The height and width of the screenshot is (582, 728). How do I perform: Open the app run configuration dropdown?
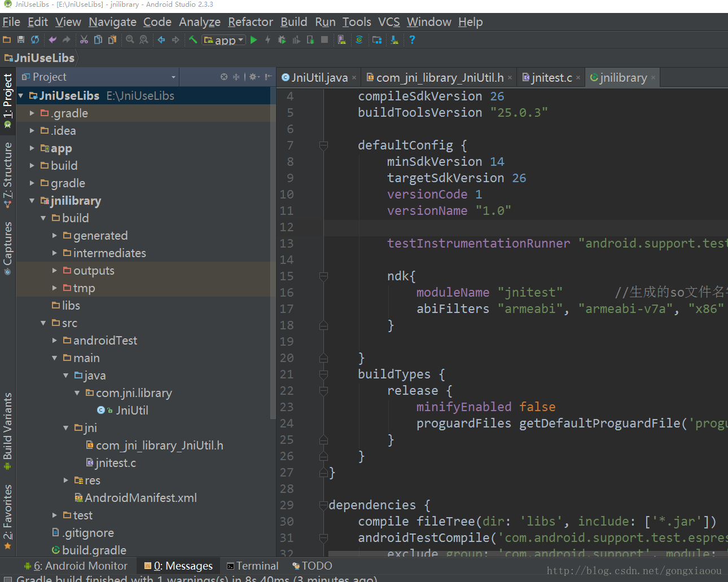[x=224, y=40]
